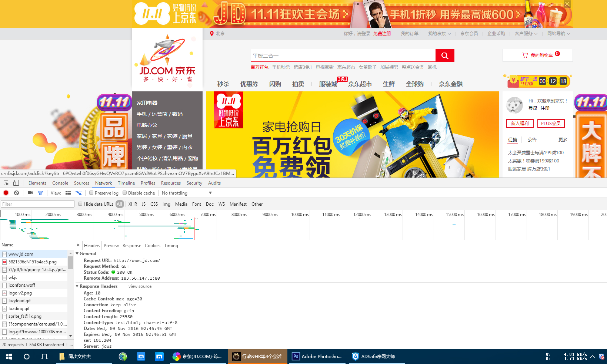
Task: Click the JD search input field
Action: (x=343, y=55)
